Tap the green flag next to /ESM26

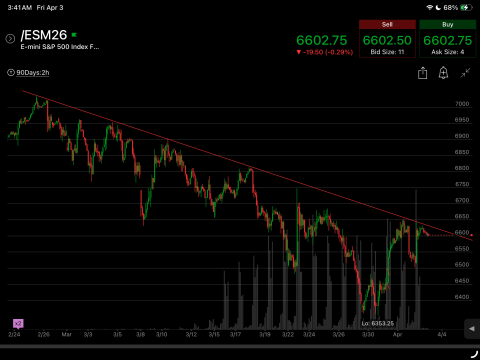coord(74,34)
